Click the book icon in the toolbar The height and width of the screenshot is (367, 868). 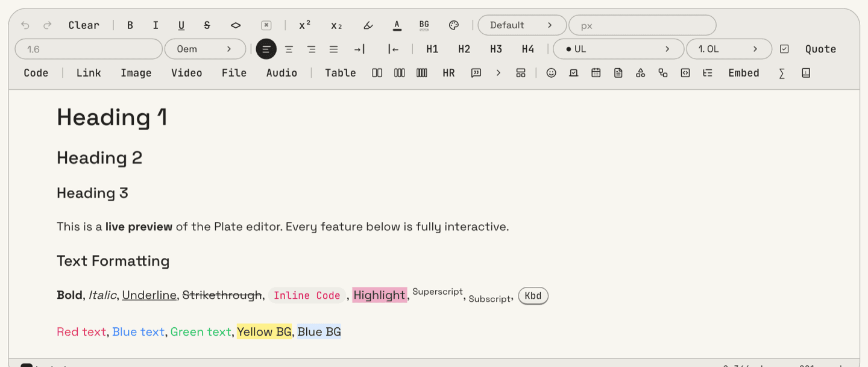806,73
